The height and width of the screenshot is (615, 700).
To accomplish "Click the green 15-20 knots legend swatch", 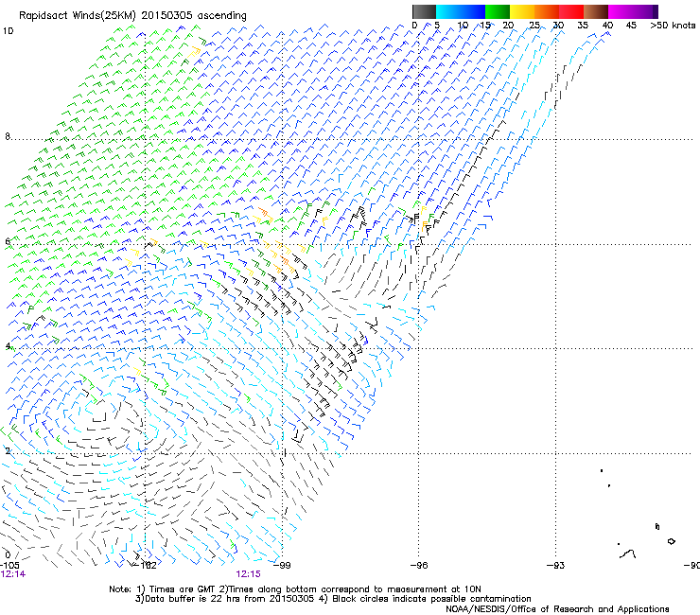I will pyautogui.click(x=498, y=11).
